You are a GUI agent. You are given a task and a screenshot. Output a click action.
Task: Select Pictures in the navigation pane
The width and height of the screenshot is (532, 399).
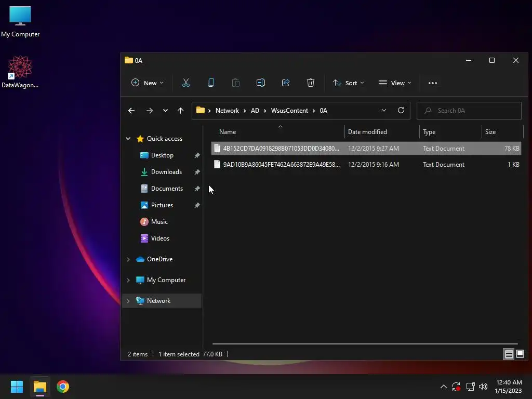tap(162, 205)
